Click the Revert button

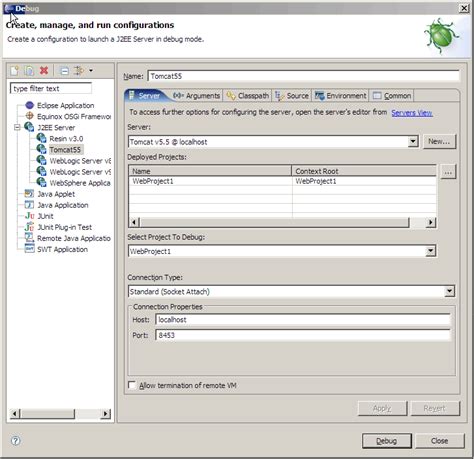click(435, 408)
